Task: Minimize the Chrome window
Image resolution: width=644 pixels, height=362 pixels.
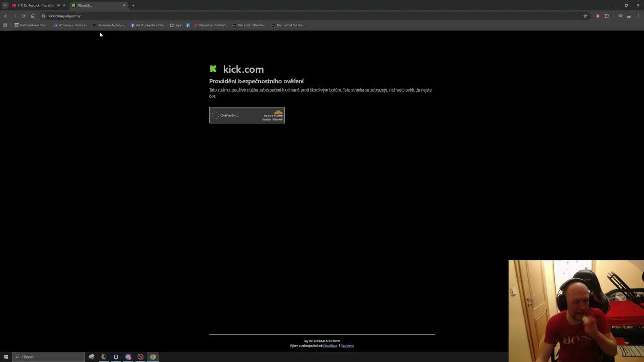Action: tap(615, 5)
